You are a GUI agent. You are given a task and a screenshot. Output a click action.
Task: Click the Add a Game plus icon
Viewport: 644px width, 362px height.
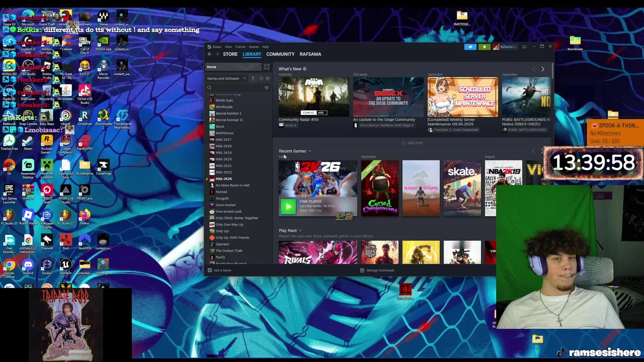click(x=210, y=270)
